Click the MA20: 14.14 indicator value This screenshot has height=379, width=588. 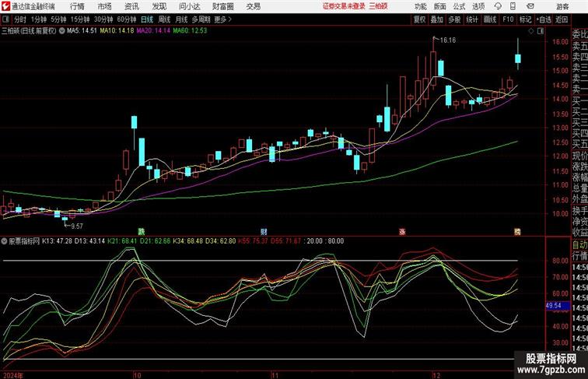point(153,31)
